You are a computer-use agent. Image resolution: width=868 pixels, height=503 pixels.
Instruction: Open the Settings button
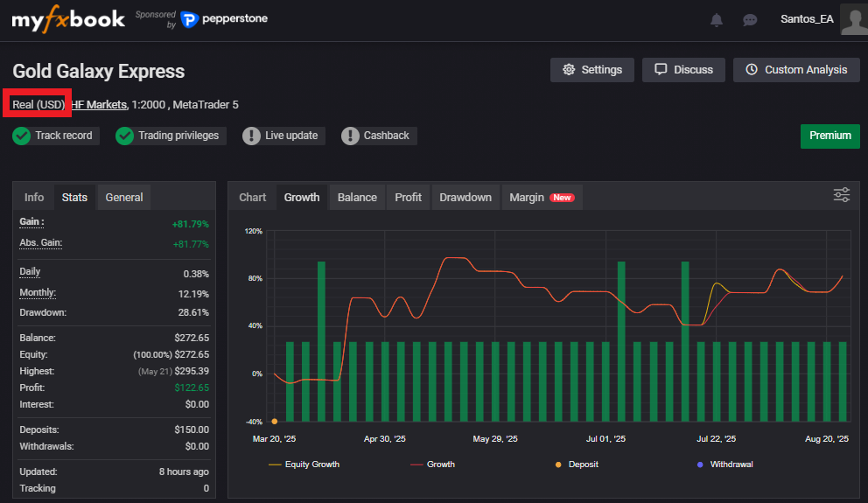click(x=592, y=70)
